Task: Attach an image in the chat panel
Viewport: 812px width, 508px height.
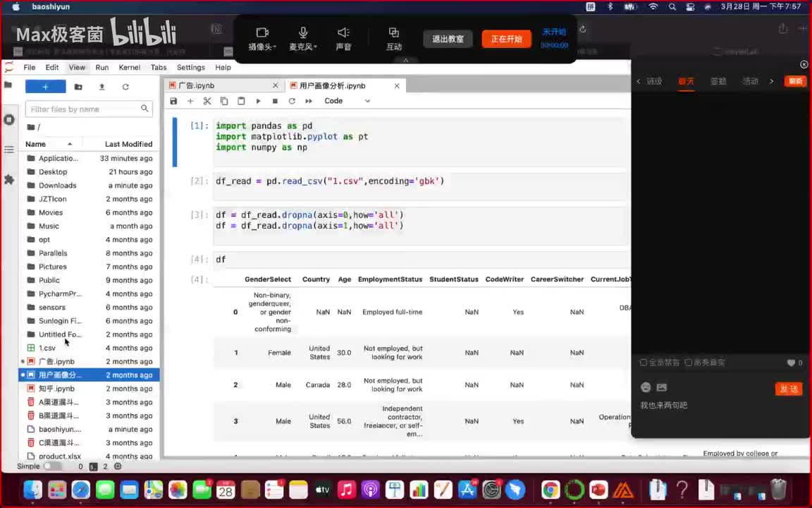Action: [x=662, y=387]
